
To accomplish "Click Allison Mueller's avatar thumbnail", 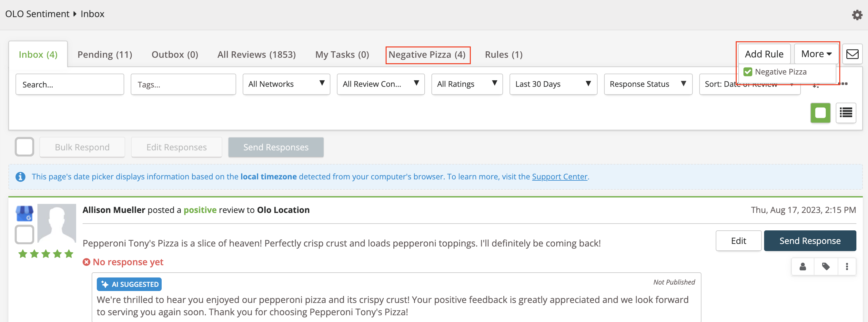I will 56,223.
